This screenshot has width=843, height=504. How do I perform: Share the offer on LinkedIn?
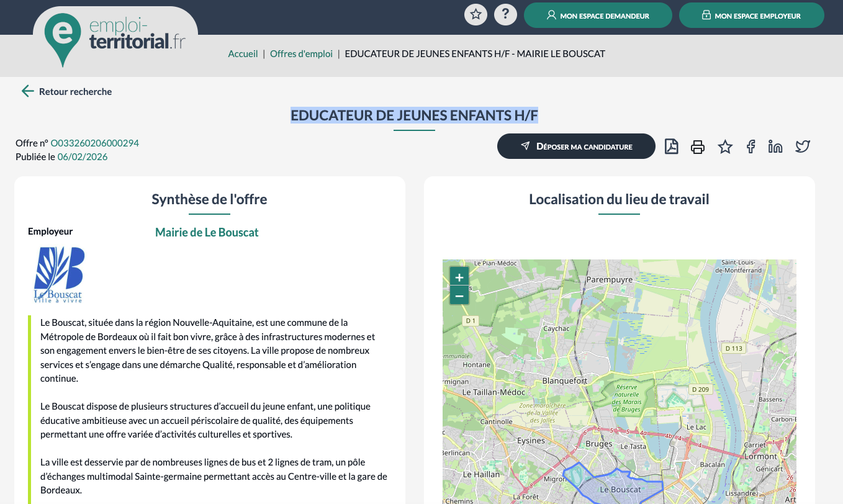(775, 146)
